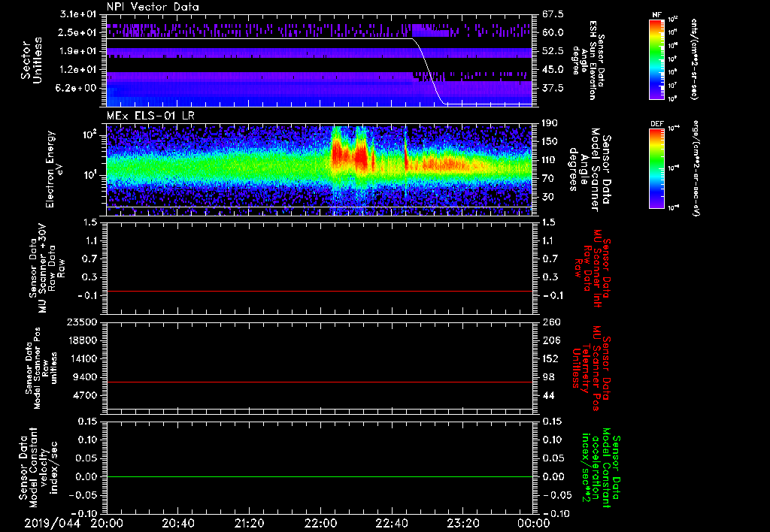Click the "9400" scanner position tick label
Viewport: 770px width, 532px height.
tap(86, 377)
